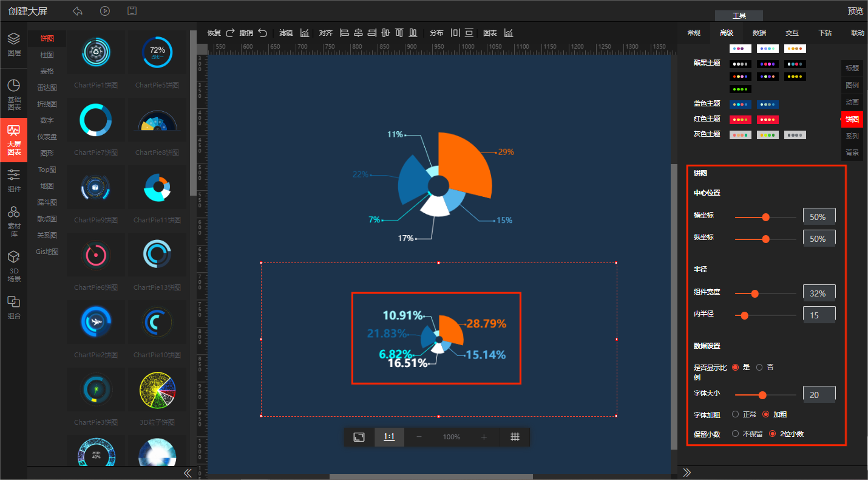Select the 雷达图 chart category
868x480 pixels.
(47, 87)
